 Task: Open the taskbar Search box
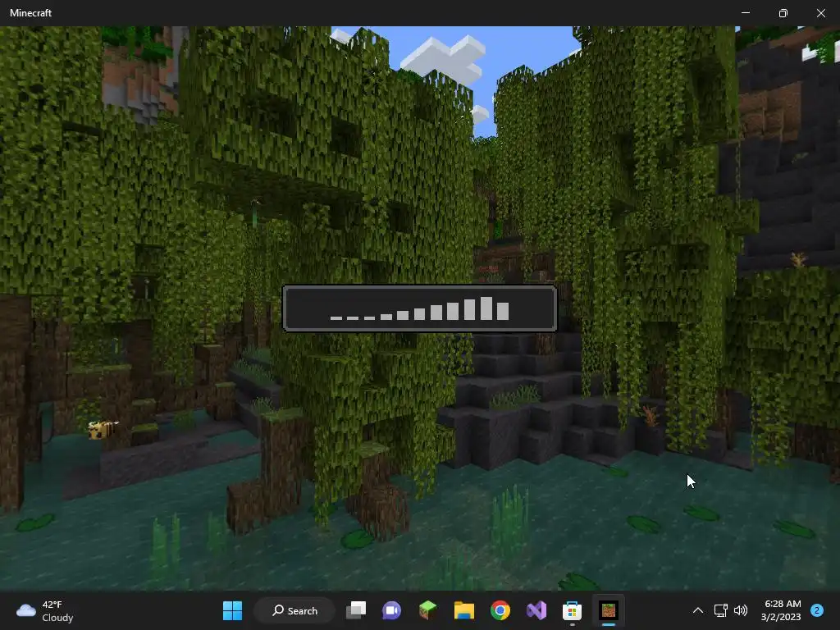[x=294, y=610]
